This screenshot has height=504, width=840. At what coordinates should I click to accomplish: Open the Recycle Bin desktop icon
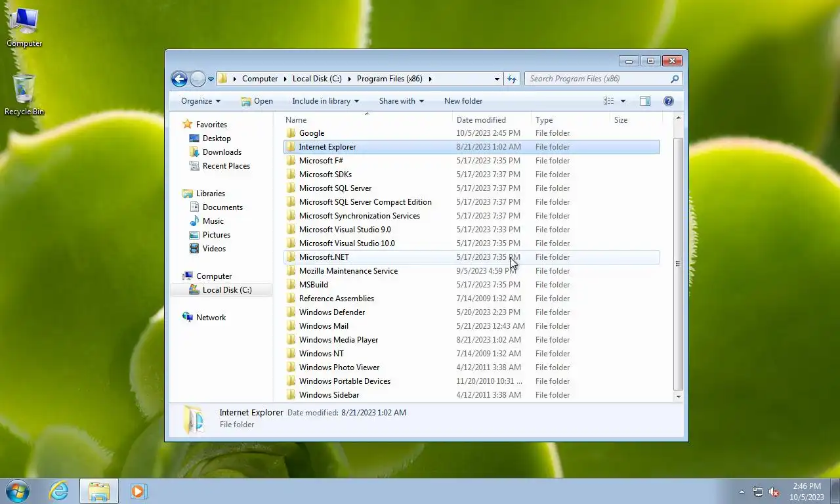(24, 94)
